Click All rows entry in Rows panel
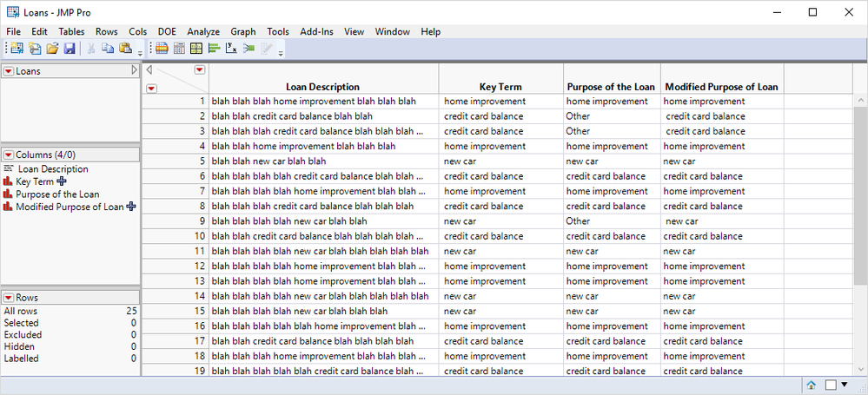This screenshot has height=395, width=868. pyautogui.click(x=70, y=311)
